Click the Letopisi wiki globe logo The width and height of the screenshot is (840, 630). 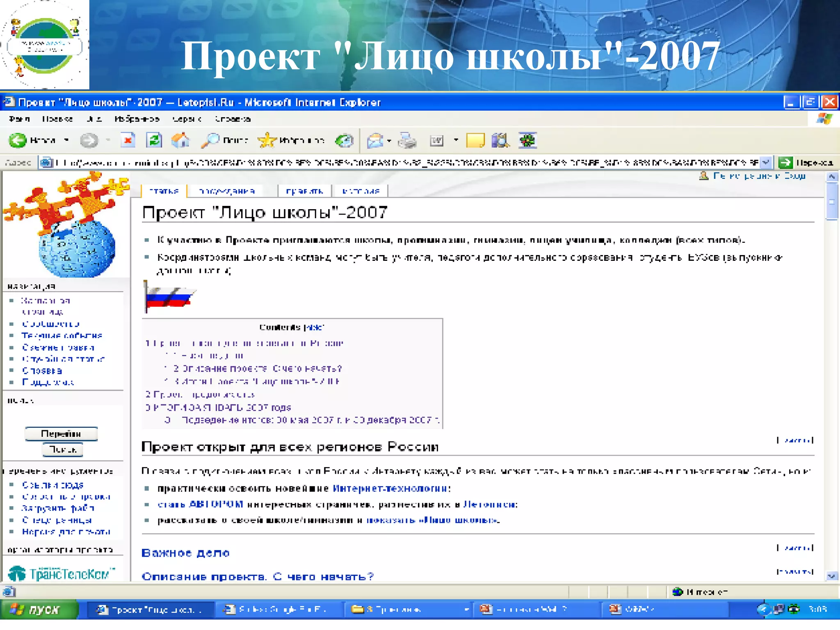click(66, 225)
